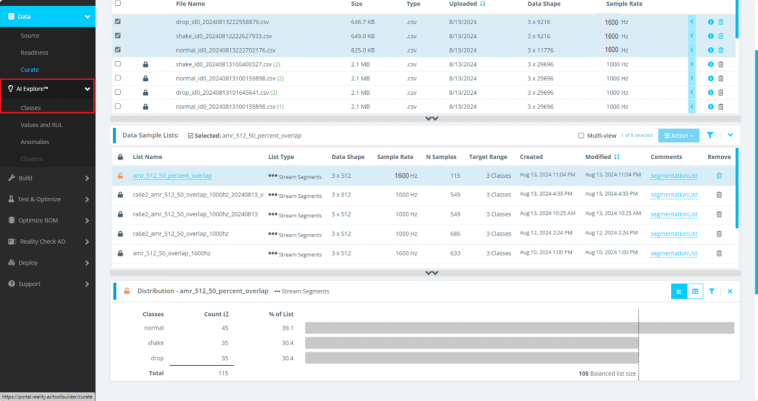The width and height of the screenshot is (758, 401).
Task: Uncheck normal_id0_20240813222702176.csv checkbox
Action: point(117,49)
